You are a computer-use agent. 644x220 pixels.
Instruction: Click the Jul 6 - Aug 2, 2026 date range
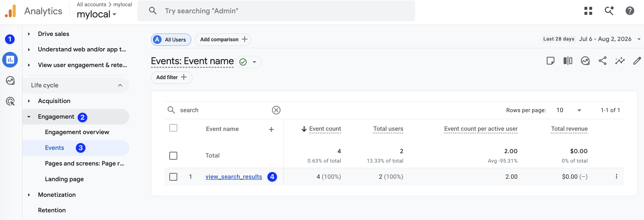point(605,39)
